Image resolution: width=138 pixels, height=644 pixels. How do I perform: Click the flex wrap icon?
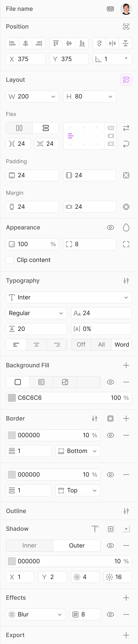click(126, 144)
